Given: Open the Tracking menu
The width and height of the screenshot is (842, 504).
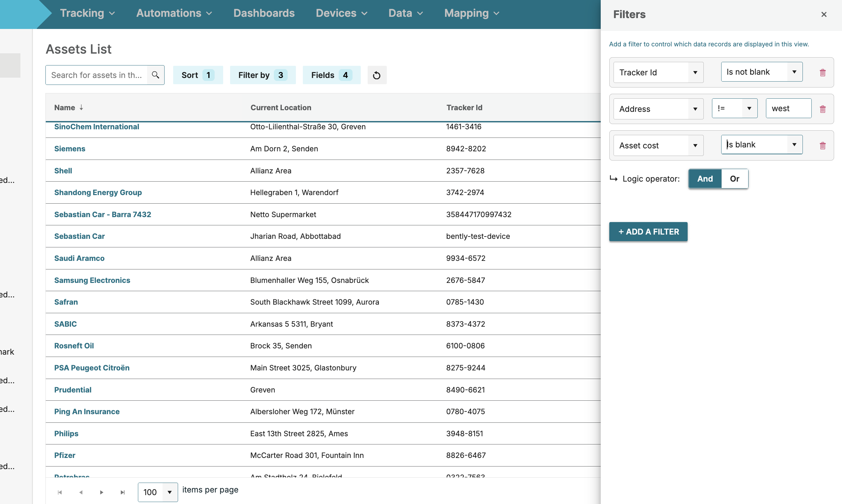Looking at the screenshot, I should [x=87, y=13].
